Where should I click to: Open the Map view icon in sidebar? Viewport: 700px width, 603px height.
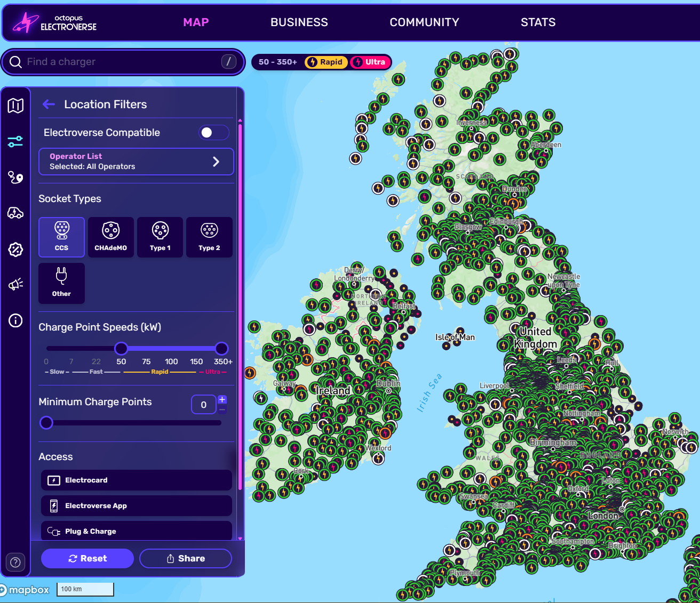tap(15, 106)
